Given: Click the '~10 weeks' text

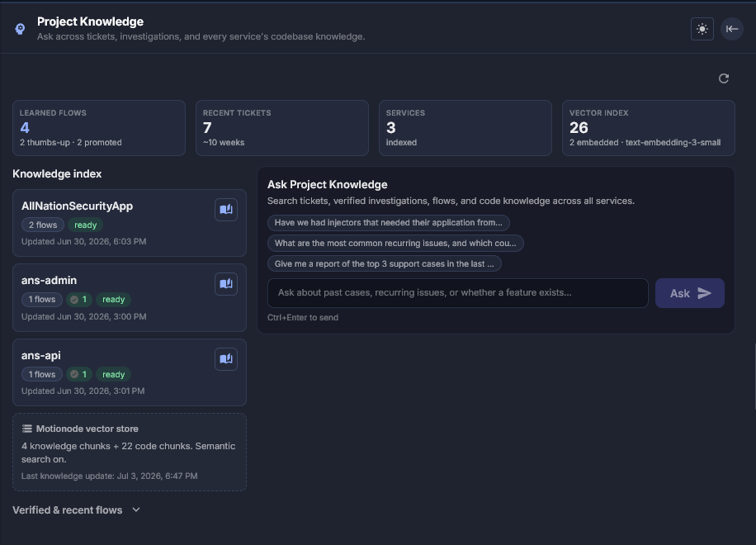Looking at the screenshot, I should (x=224, y=142).
